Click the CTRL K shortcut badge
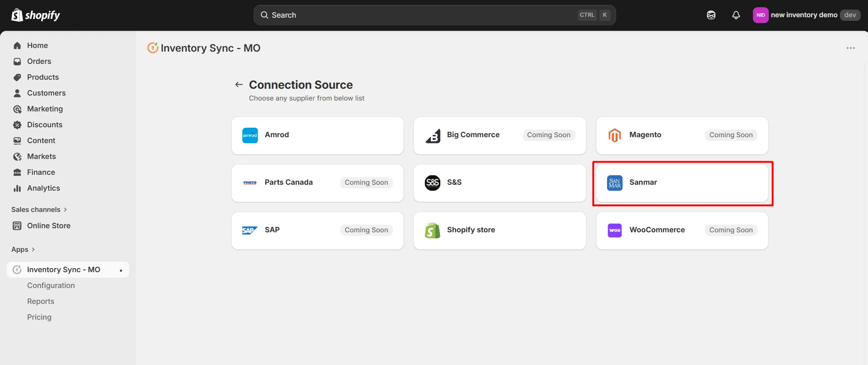 (x=594, y=15)
